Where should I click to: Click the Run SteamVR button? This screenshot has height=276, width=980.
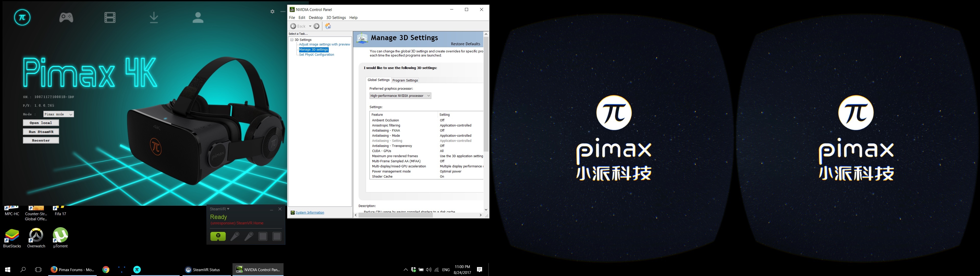[41, 132]
